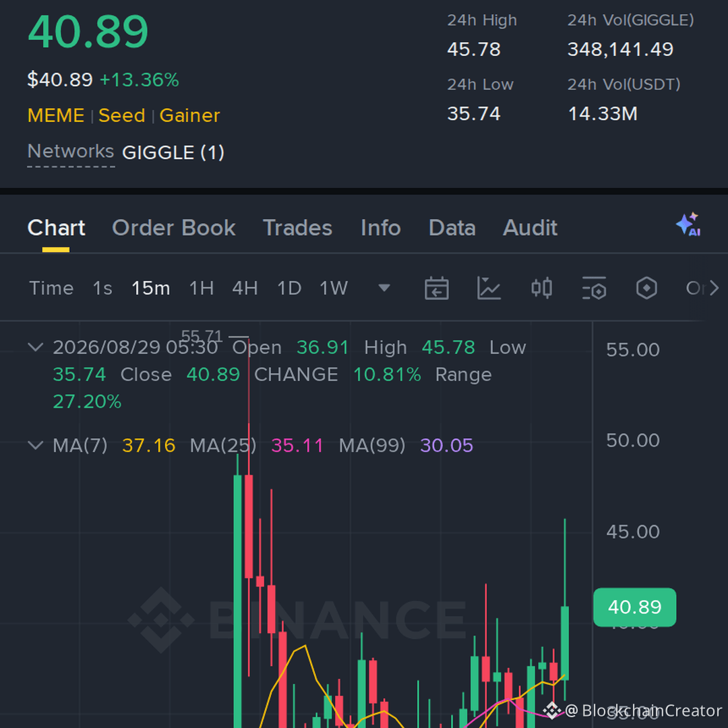Click GIGGLE (1) network entry
Image resolution: width=728 pixels, height=728 pixels.
tap(173, 153)
